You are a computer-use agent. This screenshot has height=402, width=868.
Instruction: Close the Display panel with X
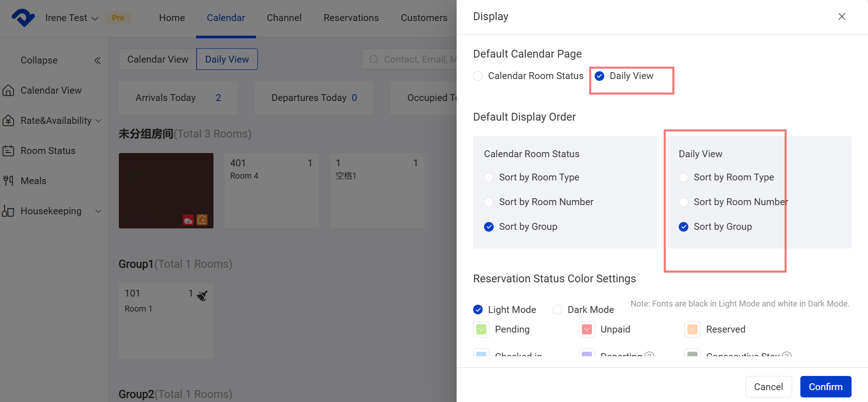click(841, 16)
